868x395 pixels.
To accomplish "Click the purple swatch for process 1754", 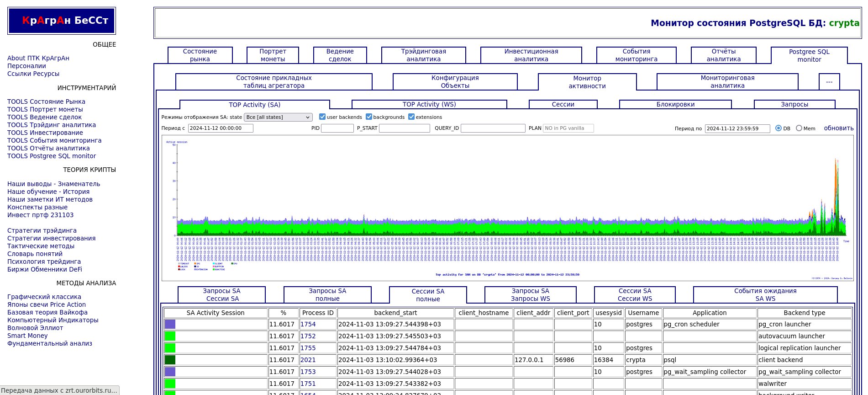I will click(170, 324).
